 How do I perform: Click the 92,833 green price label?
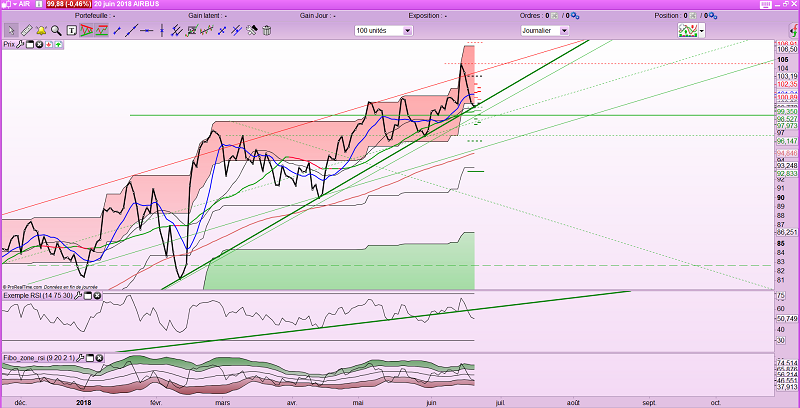point(787,174)
